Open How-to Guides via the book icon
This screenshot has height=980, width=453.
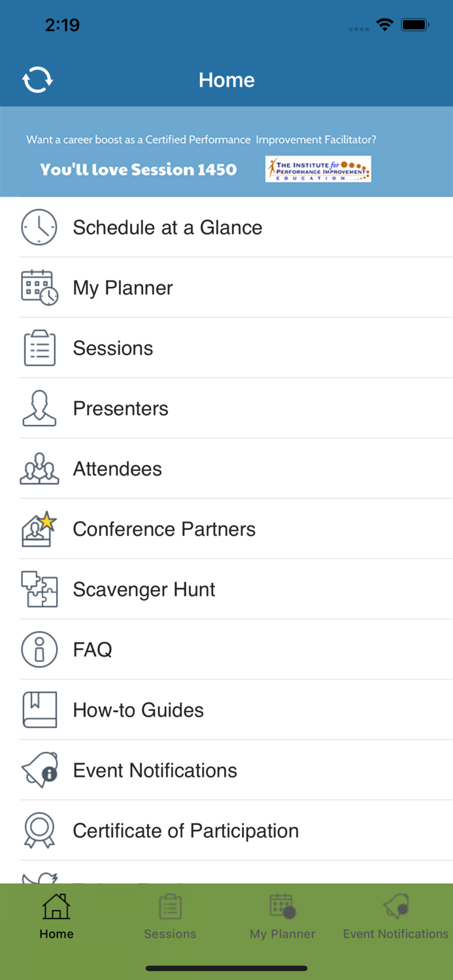point(39,710)
